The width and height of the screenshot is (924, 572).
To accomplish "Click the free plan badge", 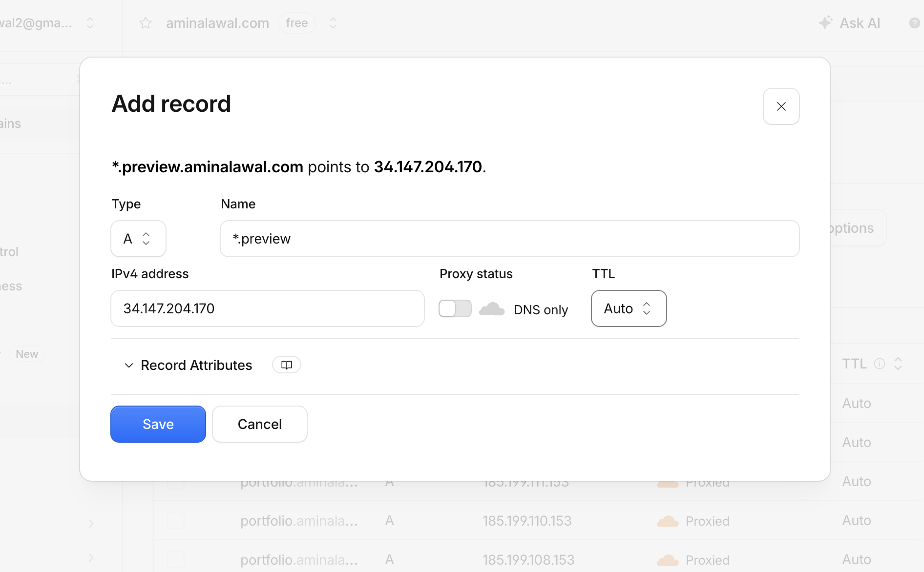I will coord(297,23).
